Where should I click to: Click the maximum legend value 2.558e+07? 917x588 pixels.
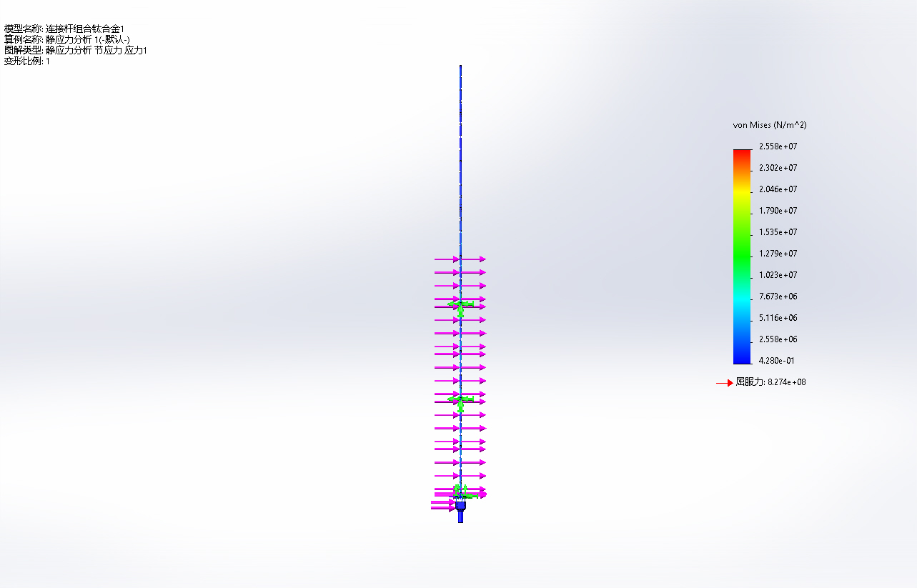(x=778, y=146)
